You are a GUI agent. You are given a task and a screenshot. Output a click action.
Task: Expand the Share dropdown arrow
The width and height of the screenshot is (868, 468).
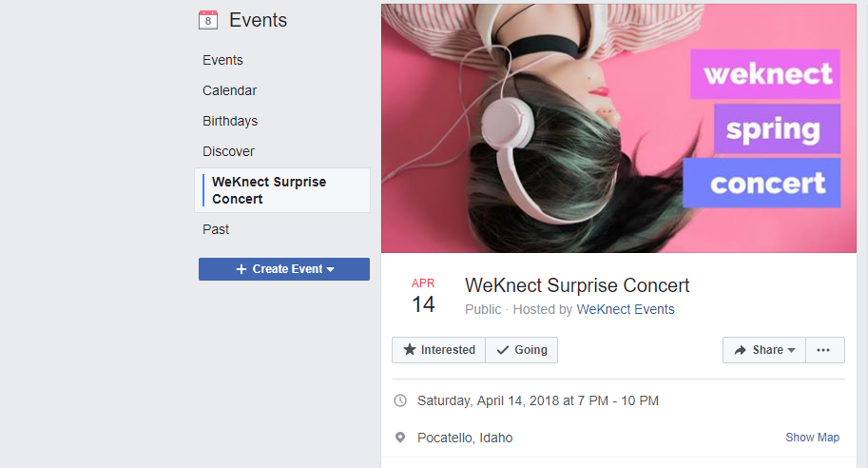coord(792,351)
